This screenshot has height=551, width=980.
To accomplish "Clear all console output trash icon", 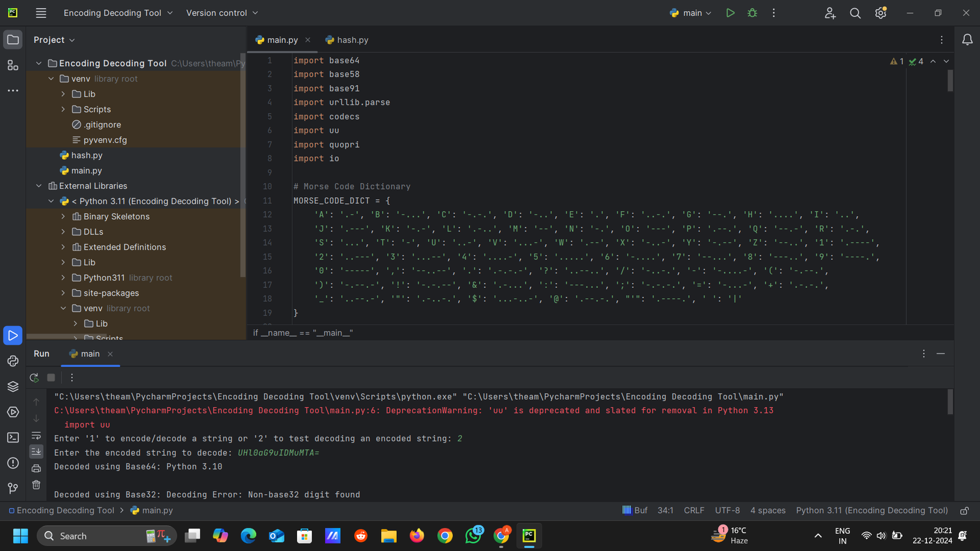I will pos(36,485).
